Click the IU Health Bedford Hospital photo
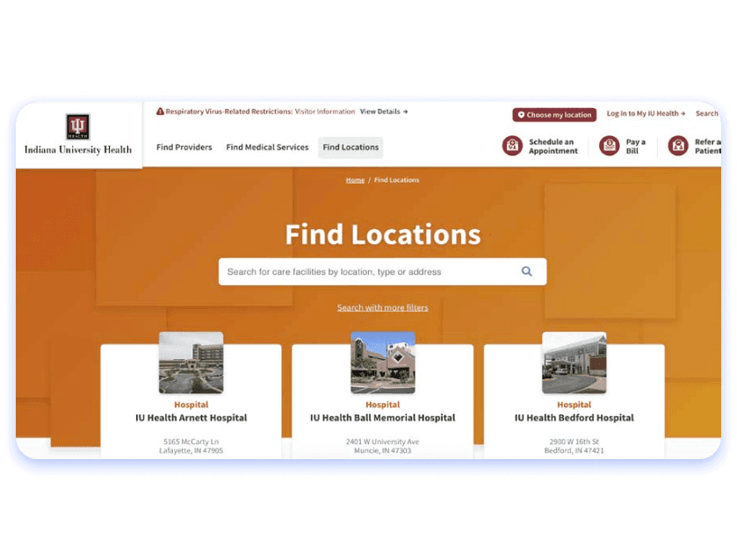 coord(574,362)
